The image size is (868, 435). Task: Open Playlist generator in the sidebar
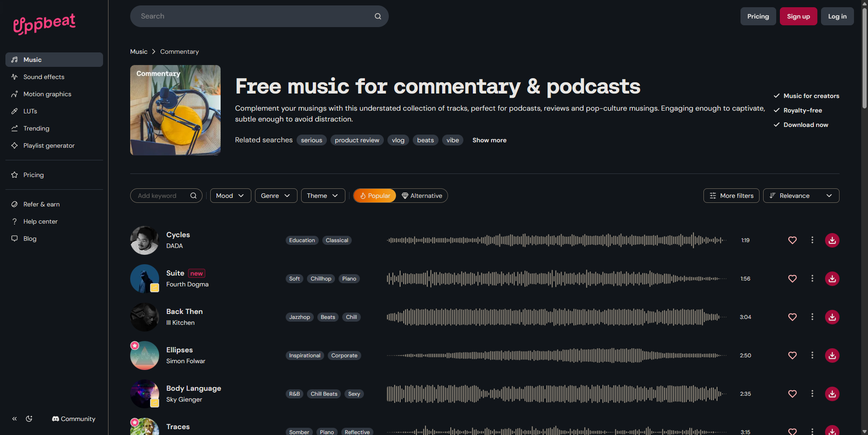pos(49,145)
